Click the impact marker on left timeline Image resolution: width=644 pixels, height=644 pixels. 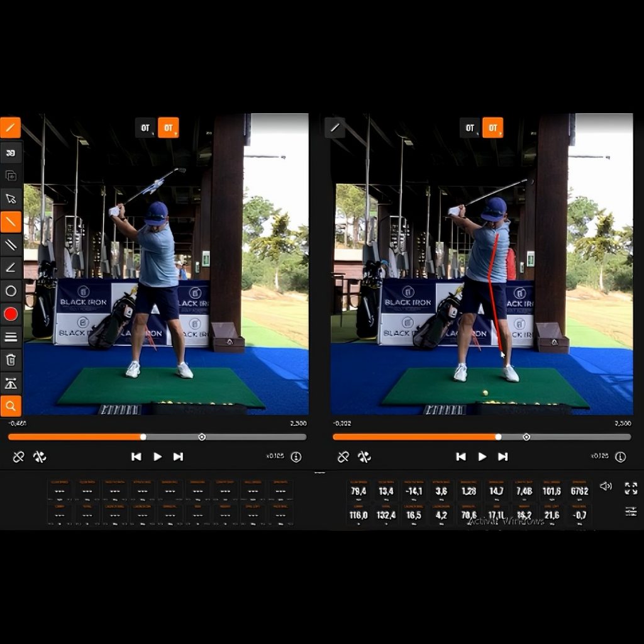(x=202, y=437)
